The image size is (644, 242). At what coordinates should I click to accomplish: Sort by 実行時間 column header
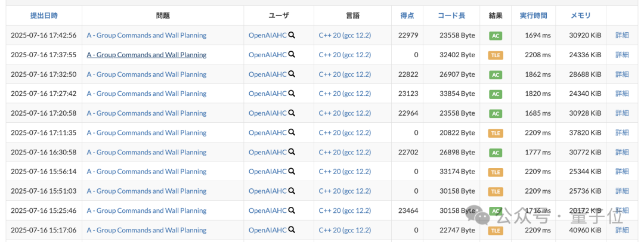534,15
